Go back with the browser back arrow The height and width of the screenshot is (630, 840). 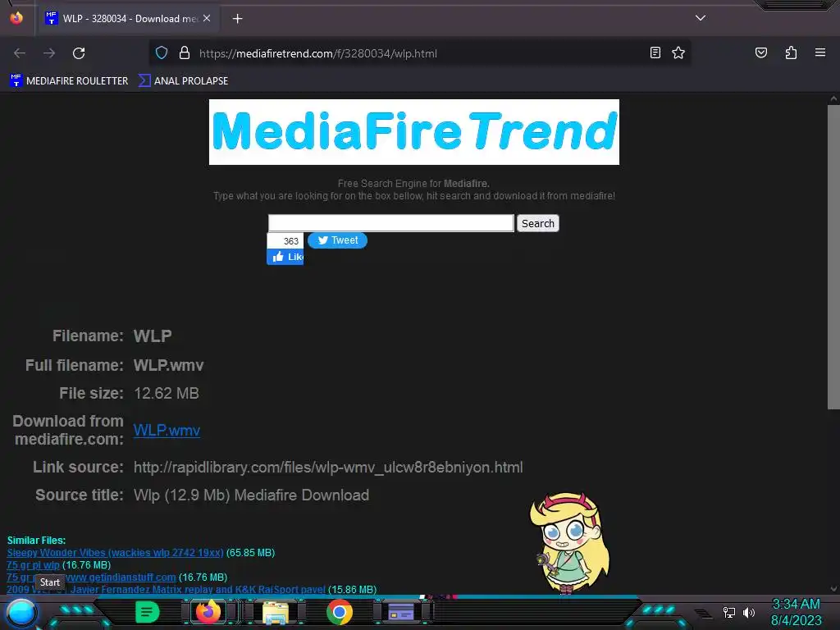point(20,53)
